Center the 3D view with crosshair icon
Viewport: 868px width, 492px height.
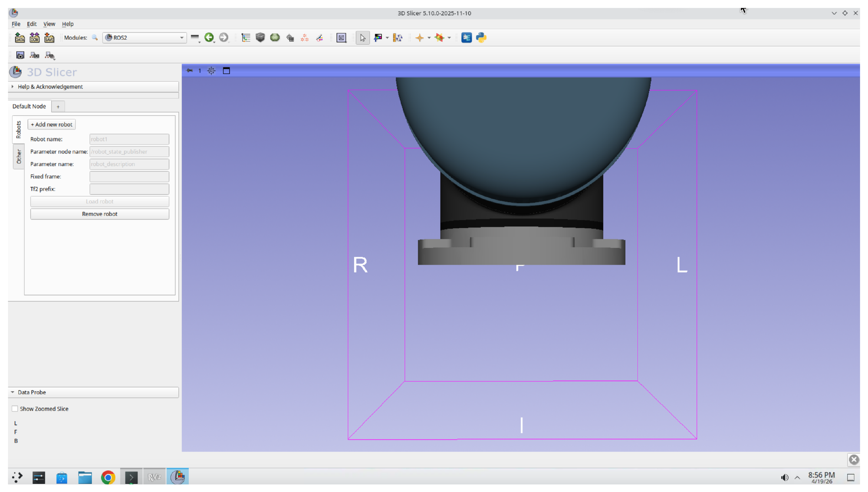(x=211, y=70)
